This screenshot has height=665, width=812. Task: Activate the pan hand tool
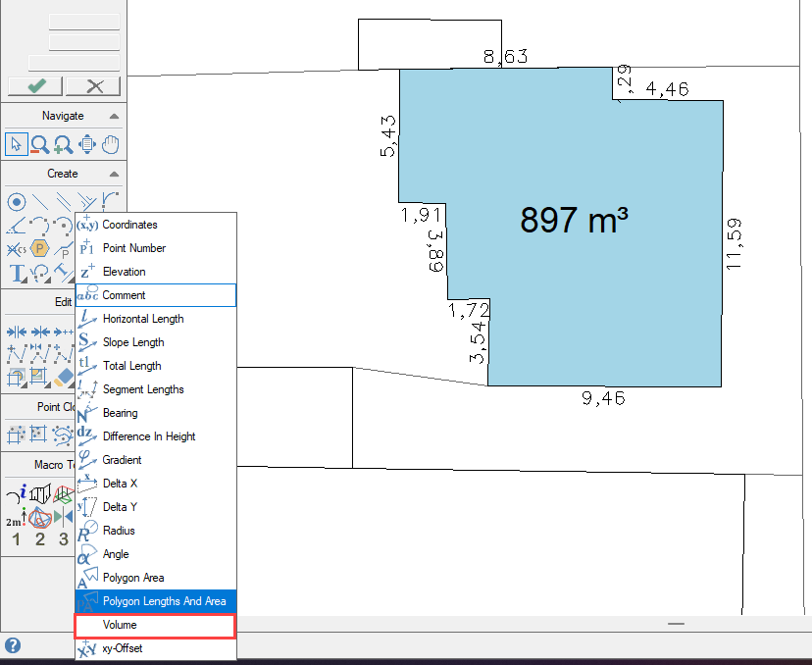tap(111, 144)
